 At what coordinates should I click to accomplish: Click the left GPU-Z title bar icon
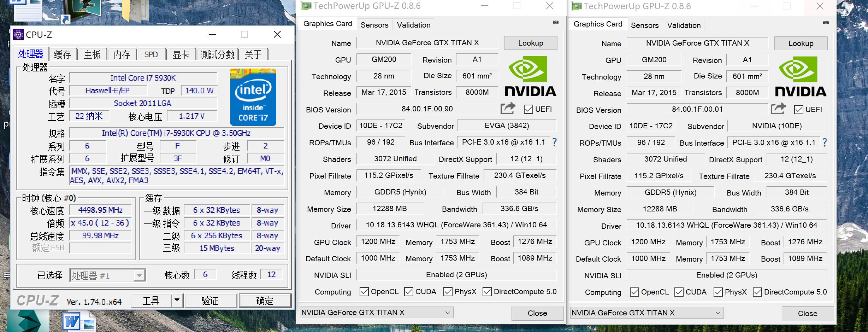click(x=306, y=6)
